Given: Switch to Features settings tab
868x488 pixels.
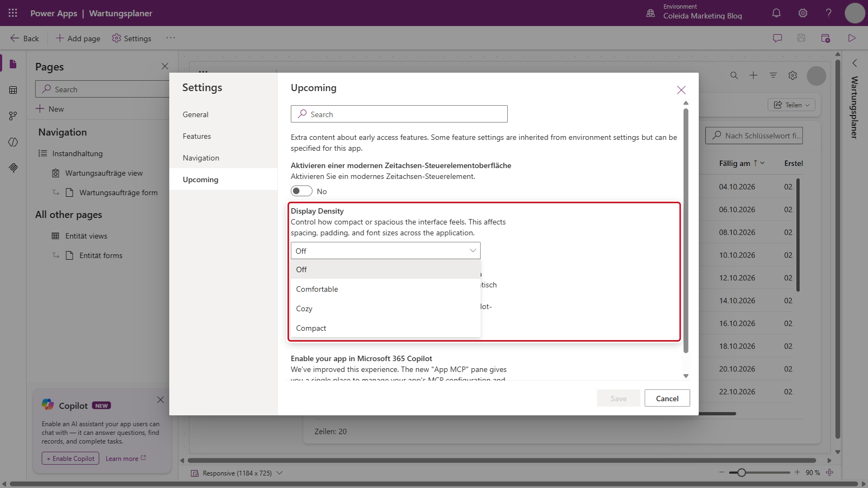Looking at the screenshot, I should click(x=223, y=136).
